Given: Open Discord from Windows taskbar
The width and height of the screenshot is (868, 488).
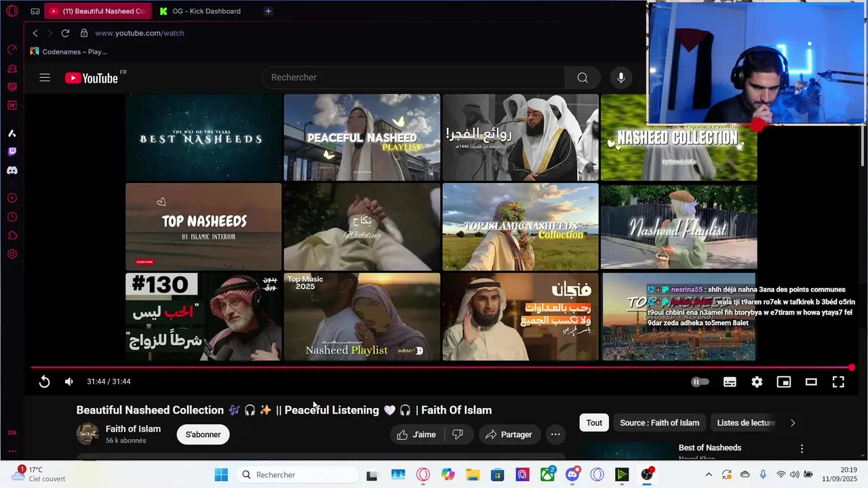Looking at the screenshot, I should (573, 474).
